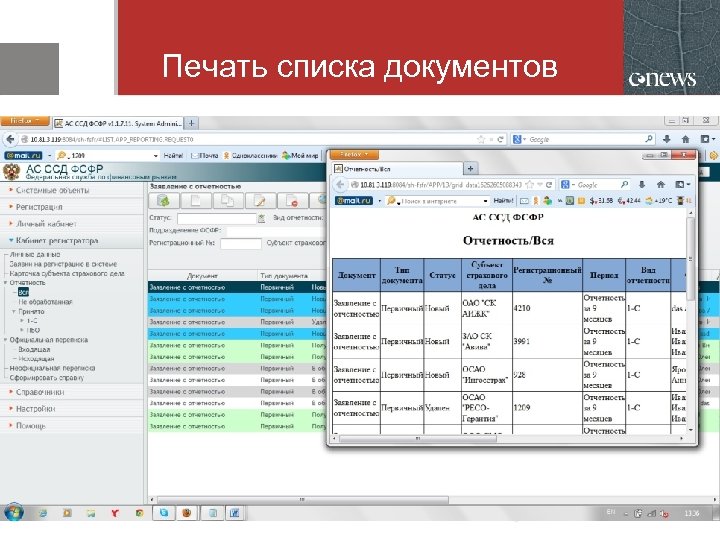The width and height of the screenshot is (720, 540).
Task: Open the Firefox menu button in the main window
Action: (x=25, y=121)
